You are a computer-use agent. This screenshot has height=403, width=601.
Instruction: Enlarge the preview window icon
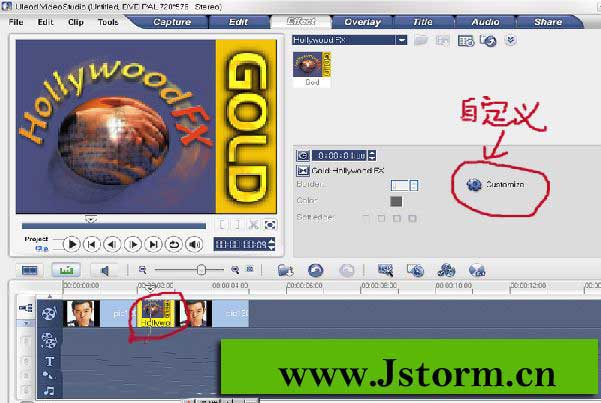(x=270, y=225)
